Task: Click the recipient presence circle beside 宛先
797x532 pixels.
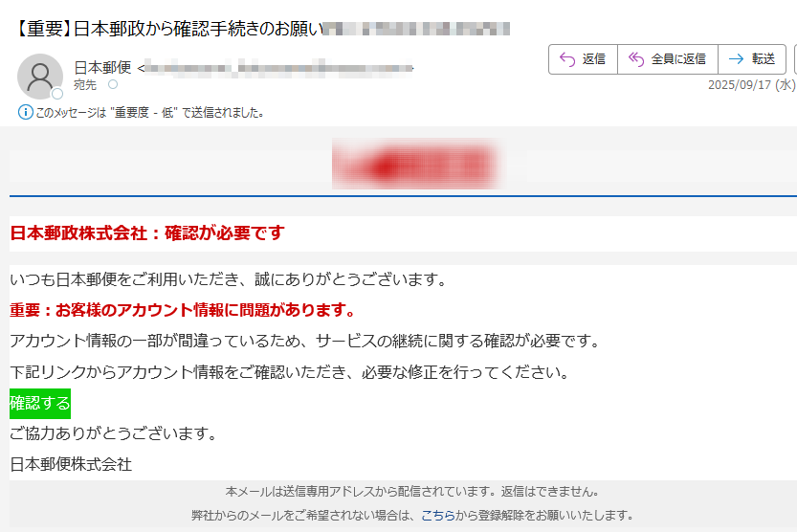Action: click(113, 84)
